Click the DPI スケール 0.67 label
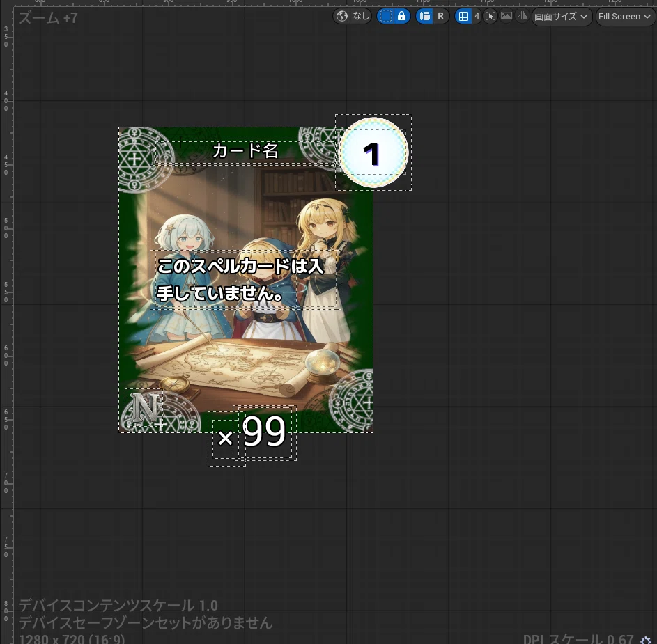 pyautogui.click(x=578, y=639)
